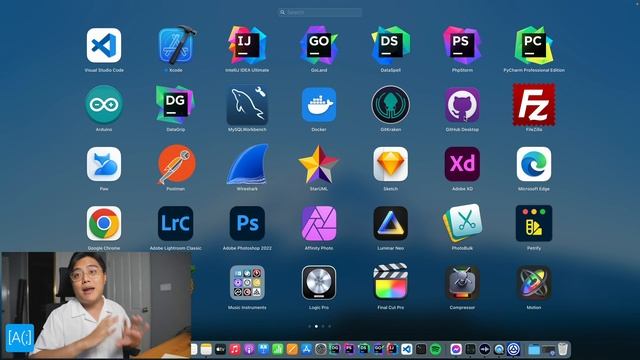The image size is (640, 360).
Task: Switch to the third Launchpad page dot
Action: [x=323, y=326]
